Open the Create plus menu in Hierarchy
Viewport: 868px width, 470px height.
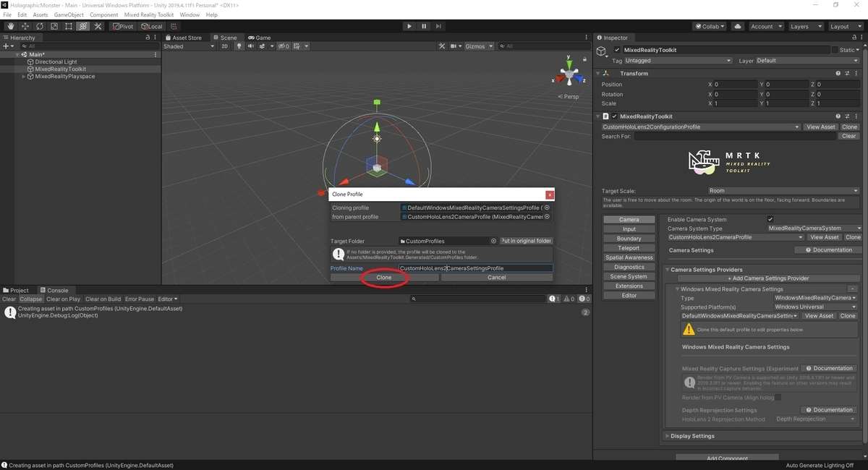(7, 46)
